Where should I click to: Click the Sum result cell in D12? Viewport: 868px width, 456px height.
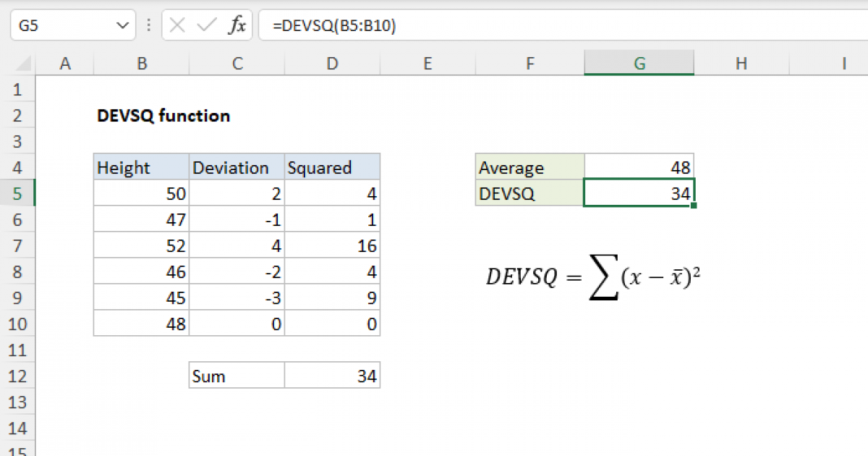point(332,376)
